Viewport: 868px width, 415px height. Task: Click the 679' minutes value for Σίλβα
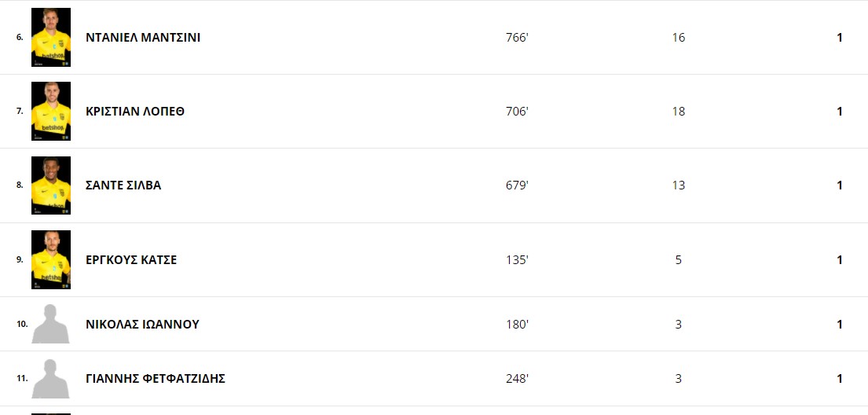coord(517,185)
